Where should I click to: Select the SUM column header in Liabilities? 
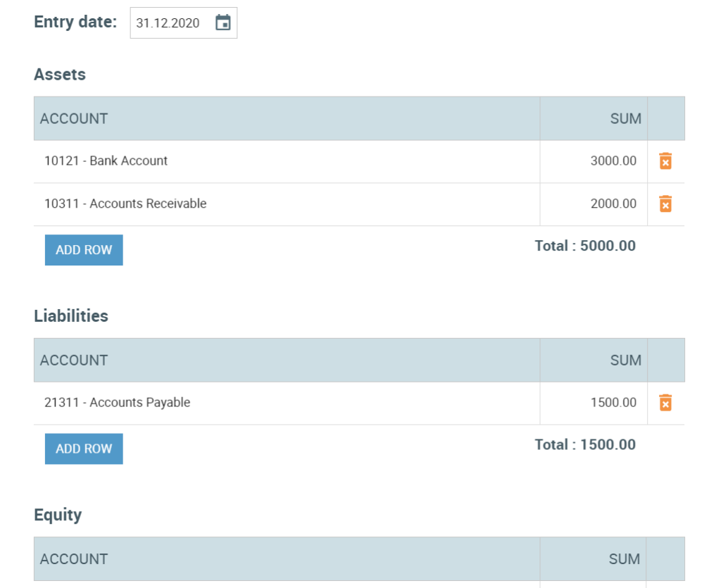625,360
